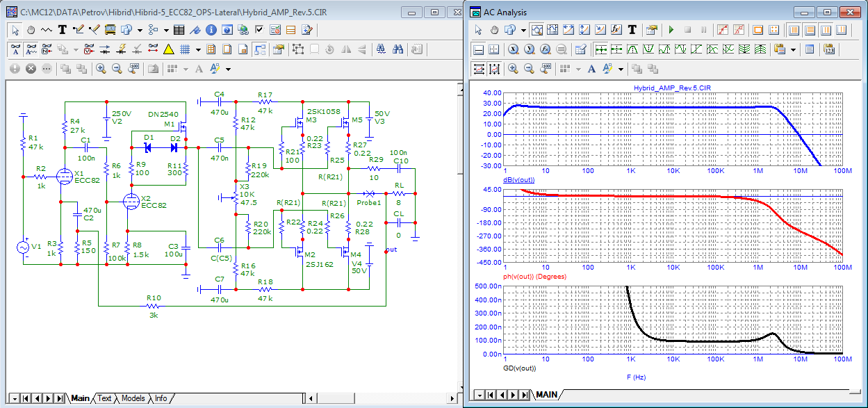Viewport: 868px width, 408px height.
Task: Toggle the checkbox icon in schematic toolbar
Action: pyautogui.click(x=259, y=30)
